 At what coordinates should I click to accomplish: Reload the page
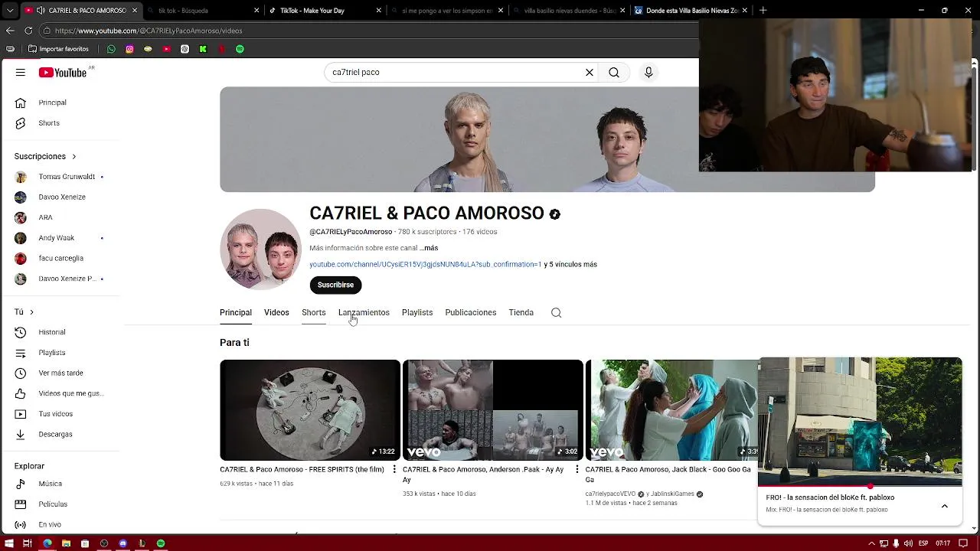pos(28,31)
